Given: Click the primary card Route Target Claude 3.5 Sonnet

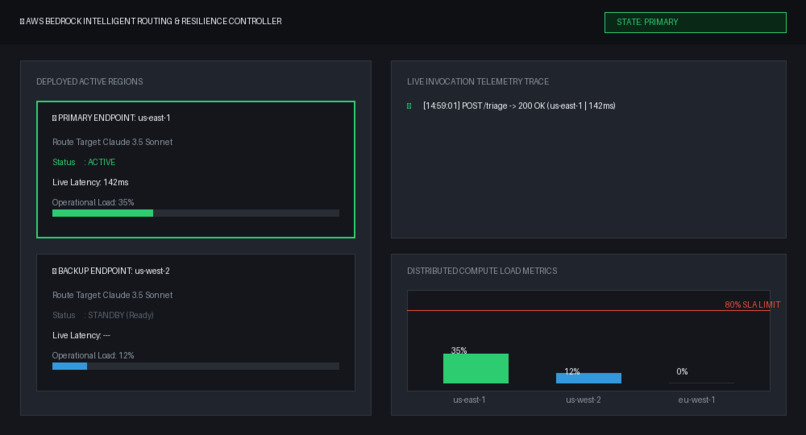Looking at the screenshot, I should tap(113, 142).
